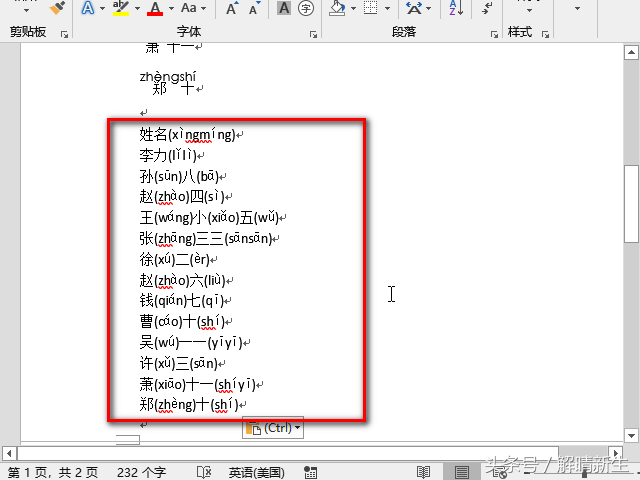The width and height of the screenshot is (640, 480).
Task: Click the horizontal scrollbar left arrow
Action: [9, 453]
